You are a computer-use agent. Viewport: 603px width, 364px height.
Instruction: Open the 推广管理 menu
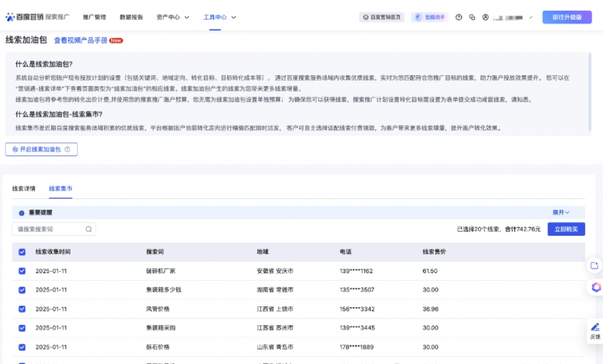coord(94,17)
